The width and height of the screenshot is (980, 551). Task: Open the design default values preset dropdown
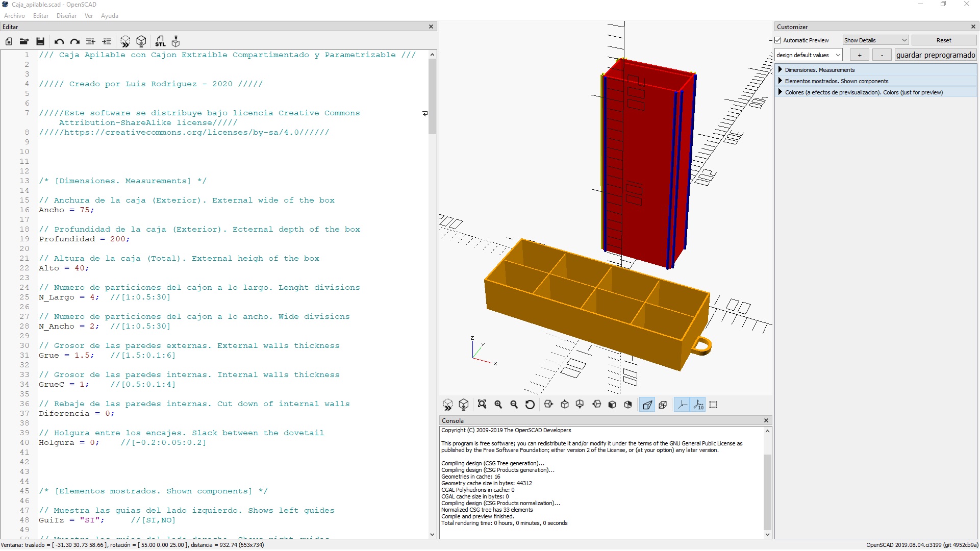(x=809, y=55)
